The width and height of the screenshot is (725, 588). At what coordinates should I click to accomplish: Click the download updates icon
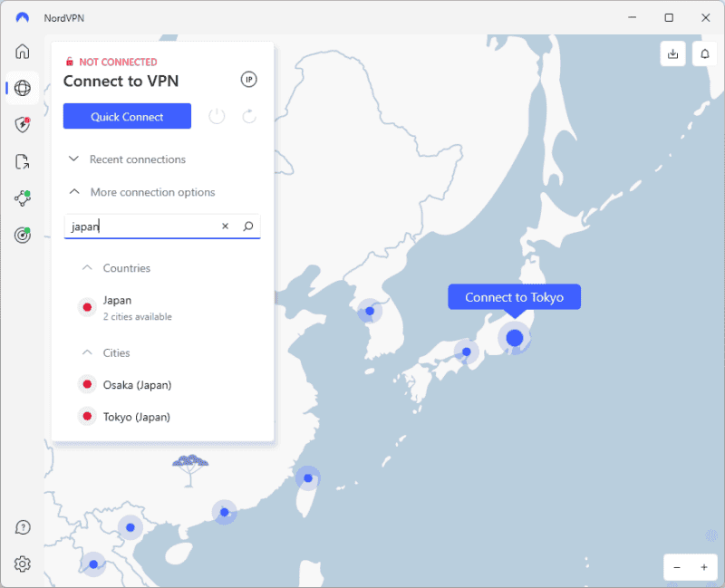[x=672, y=54]
